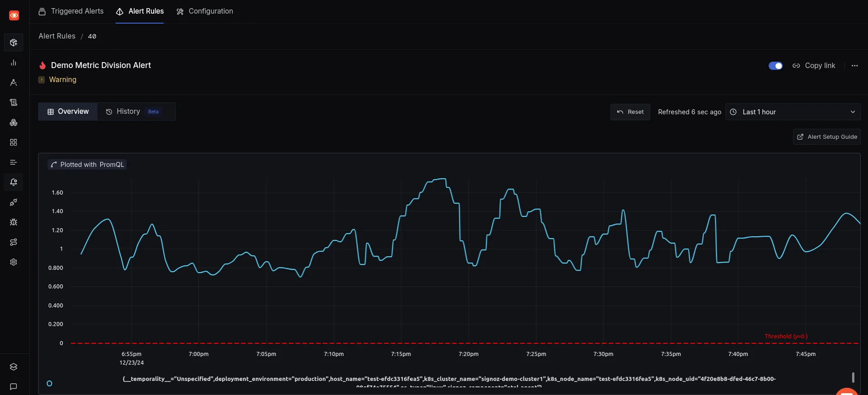Expand the Last 1 hour time dropdown

793,112
